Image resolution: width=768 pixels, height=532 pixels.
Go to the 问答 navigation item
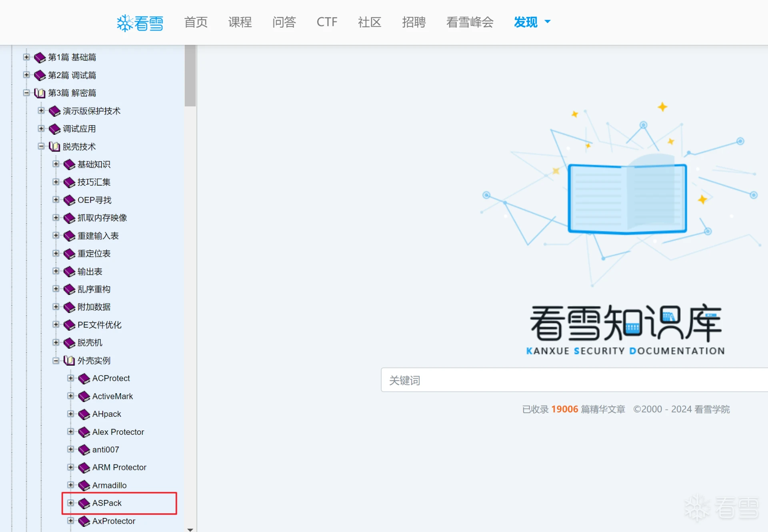(284, 22)
